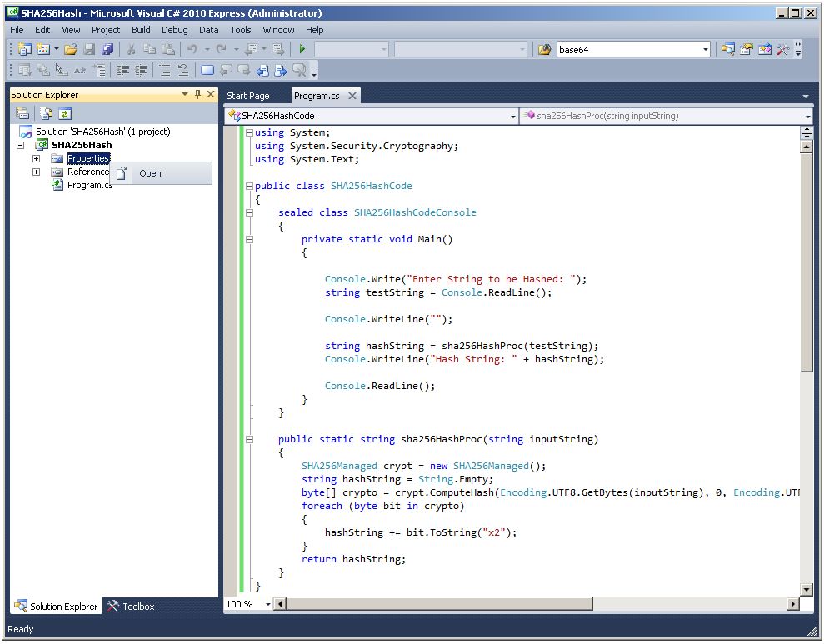
Task: Click the Start Debugging green arrow
Action: click(x=302, y=50)
